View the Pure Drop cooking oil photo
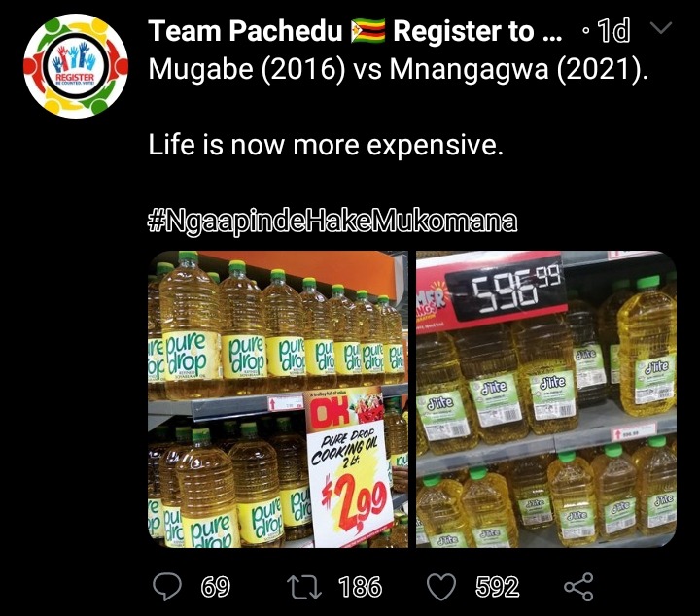 [278, 399]
